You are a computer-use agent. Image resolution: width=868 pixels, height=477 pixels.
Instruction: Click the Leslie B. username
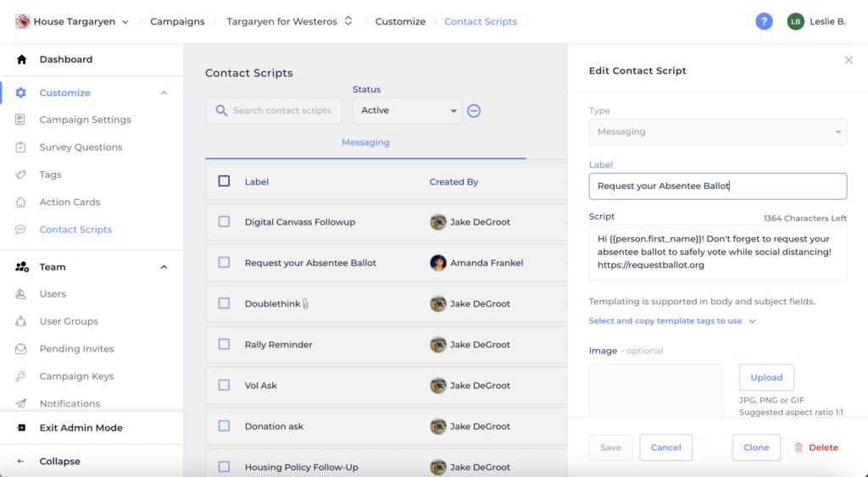click(827, 21)
